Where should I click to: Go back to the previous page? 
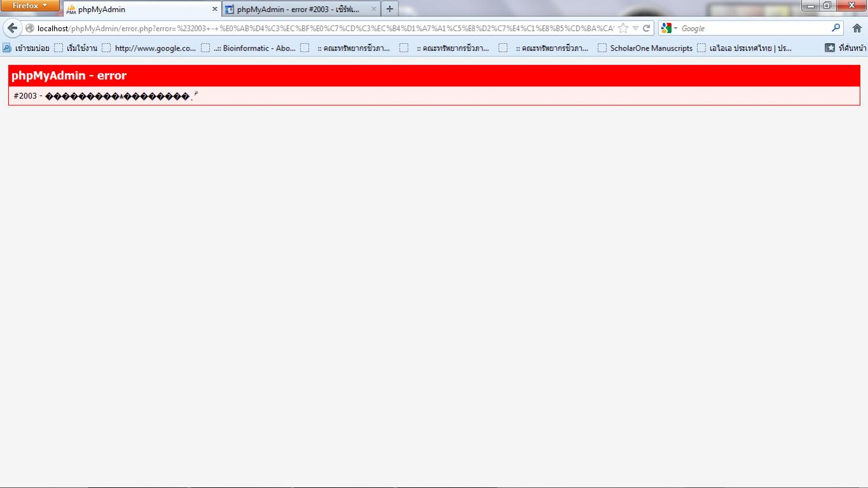(x=13, y=28)
